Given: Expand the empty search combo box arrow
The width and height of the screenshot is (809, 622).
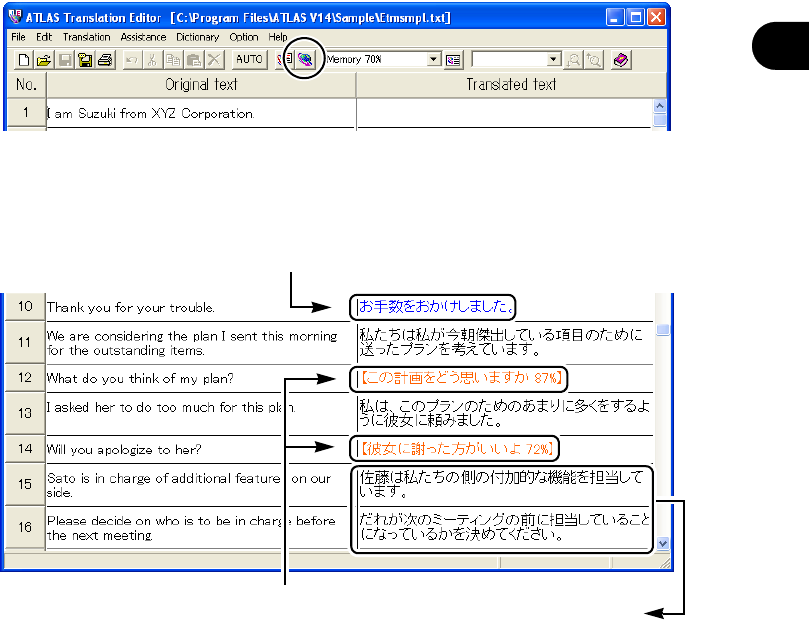Looking at the screenshot, I should 554,59.
